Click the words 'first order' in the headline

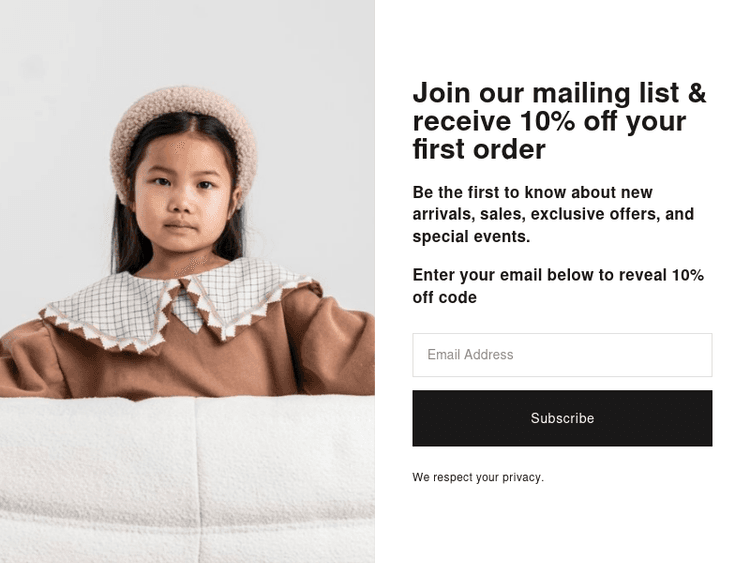[479, 149]
